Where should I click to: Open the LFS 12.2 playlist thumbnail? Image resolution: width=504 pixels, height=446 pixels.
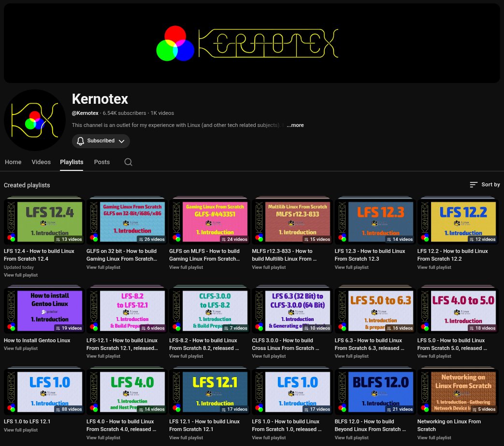[x=458, y=222]
